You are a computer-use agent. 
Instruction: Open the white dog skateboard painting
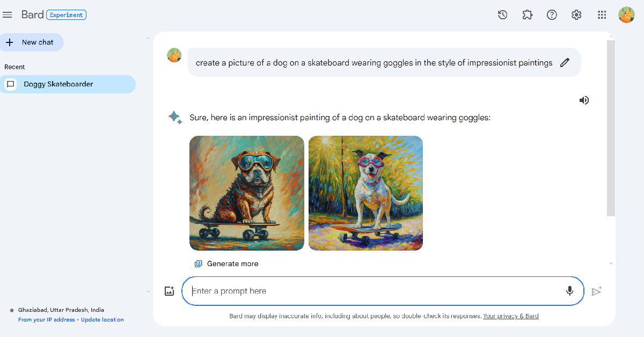(x=365, y=193)
